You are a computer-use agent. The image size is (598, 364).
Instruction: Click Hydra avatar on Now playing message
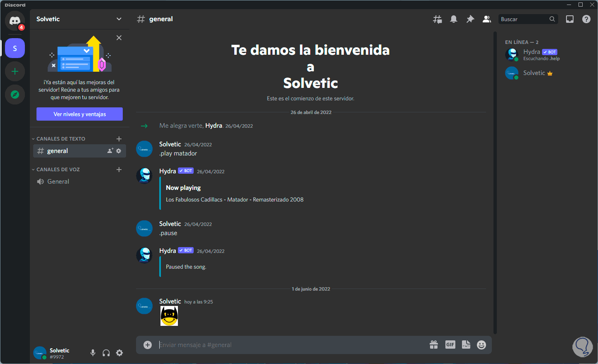click(144, 176)
